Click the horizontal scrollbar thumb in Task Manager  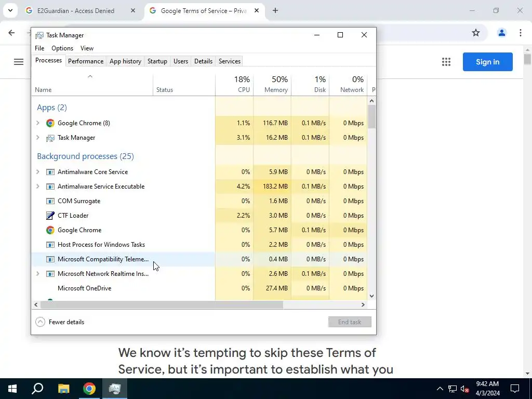tap(162, 304)
